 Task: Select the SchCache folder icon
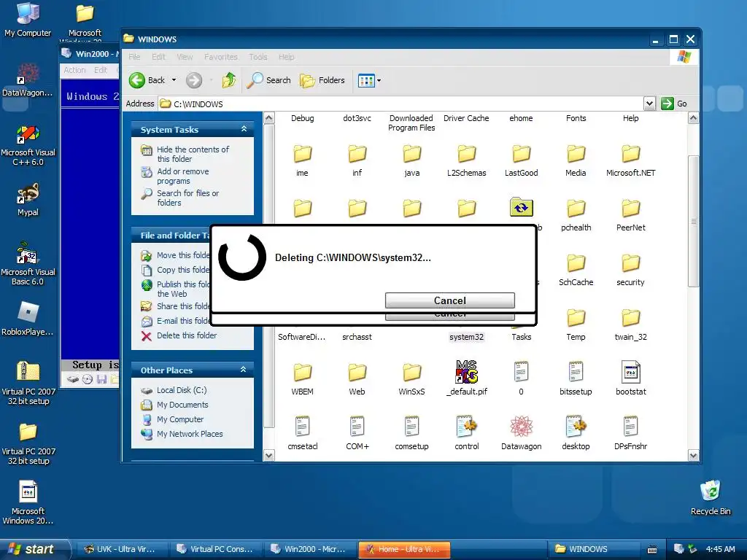[x=576, y=263]
